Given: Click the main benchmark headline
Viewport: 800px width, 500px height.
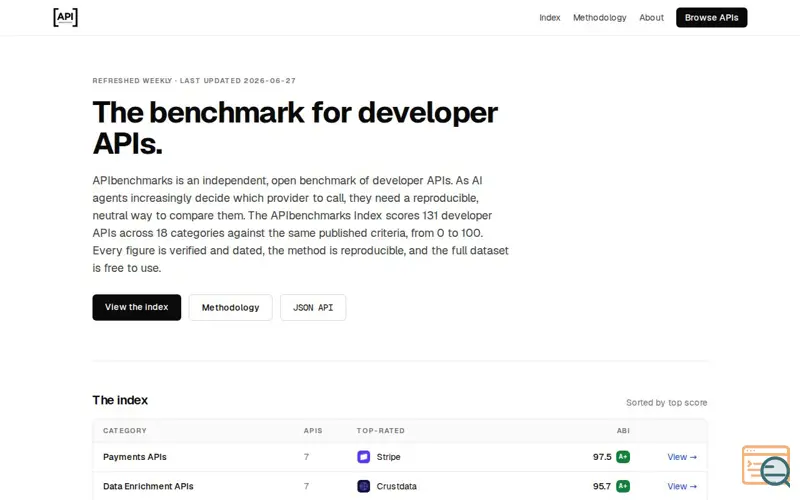Looking at the screenshot, I should (x=295, y=128).
